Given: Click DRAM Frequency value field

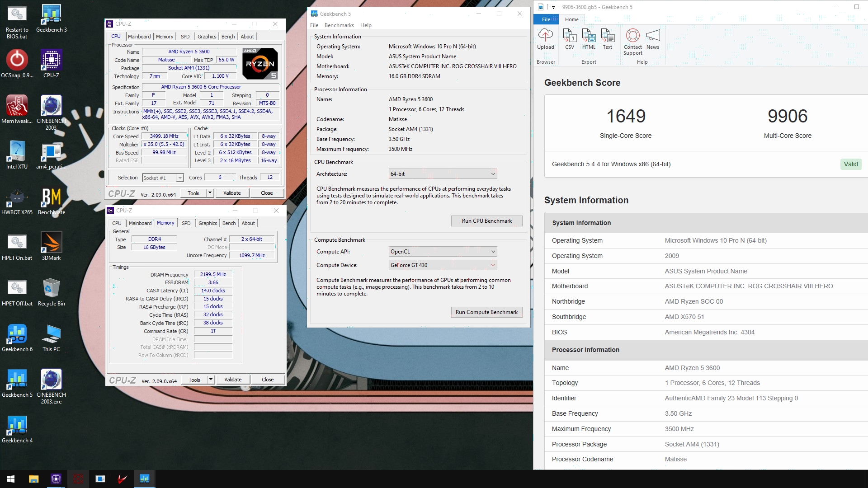Looking at the screenshot, I should click(213, 274).
